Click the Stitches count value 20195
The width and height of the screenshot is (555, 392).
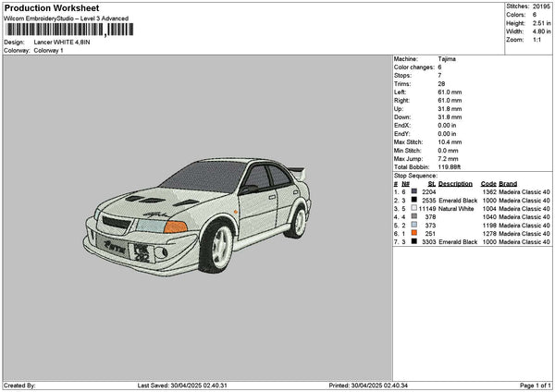pos(542,7)
